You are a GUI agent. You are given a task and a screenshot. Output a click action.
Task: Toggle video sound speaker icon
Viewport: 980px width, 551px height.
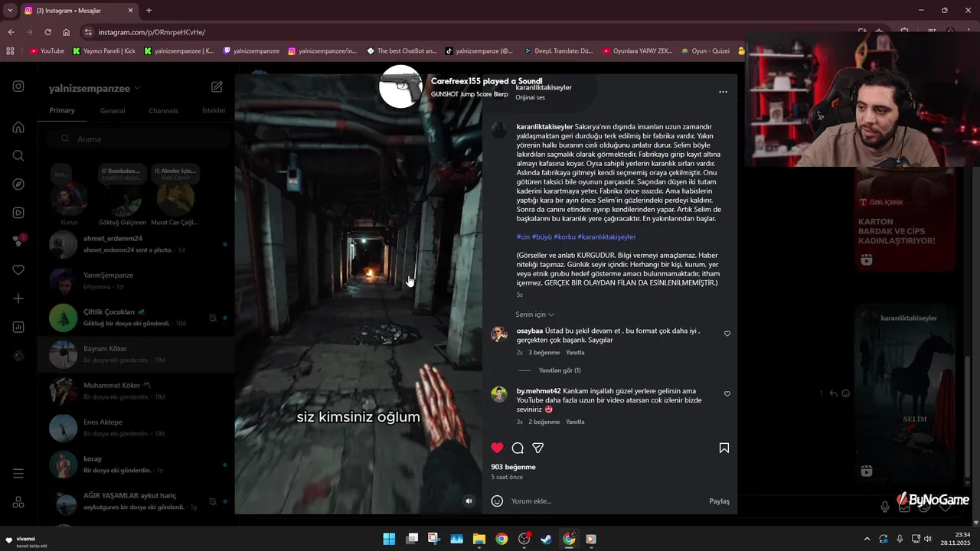469,501
